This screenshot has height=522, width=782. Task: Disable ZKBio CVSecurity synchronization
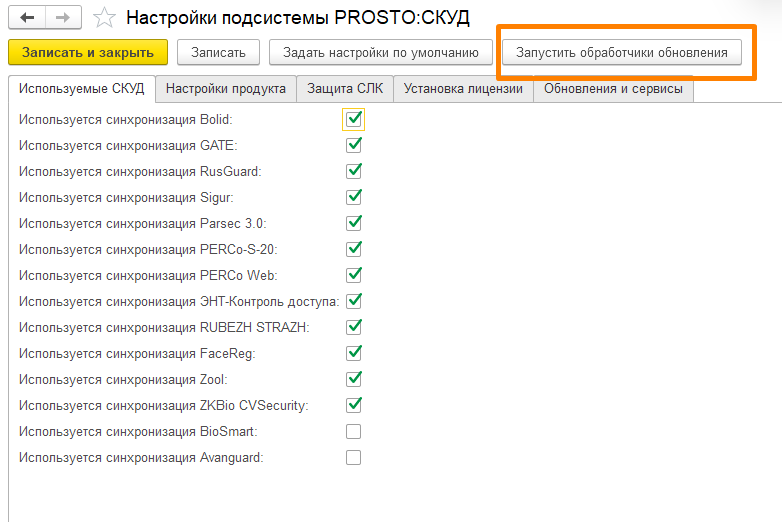[x=354, y=405]
